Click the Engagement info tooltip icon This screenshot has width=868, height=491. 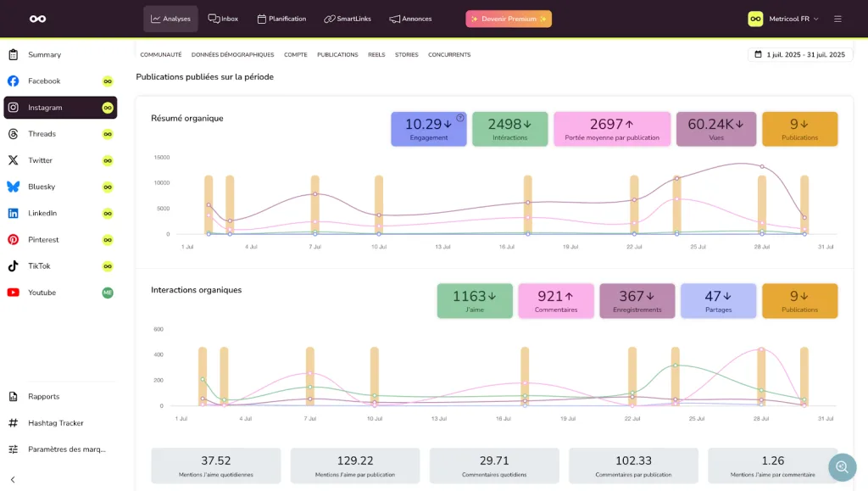[x=459, y=118]
